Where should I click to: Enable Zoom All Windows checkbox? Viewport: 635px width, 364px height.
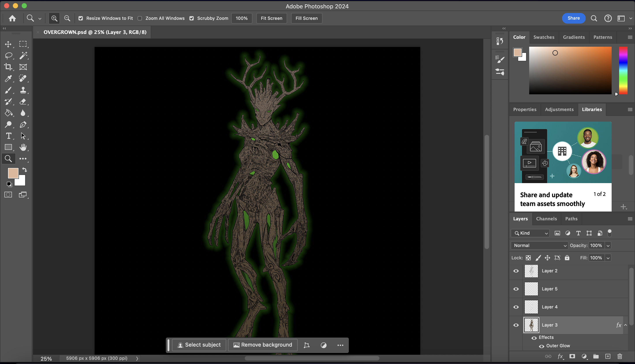pyautogui.click(x=140, y=18)
